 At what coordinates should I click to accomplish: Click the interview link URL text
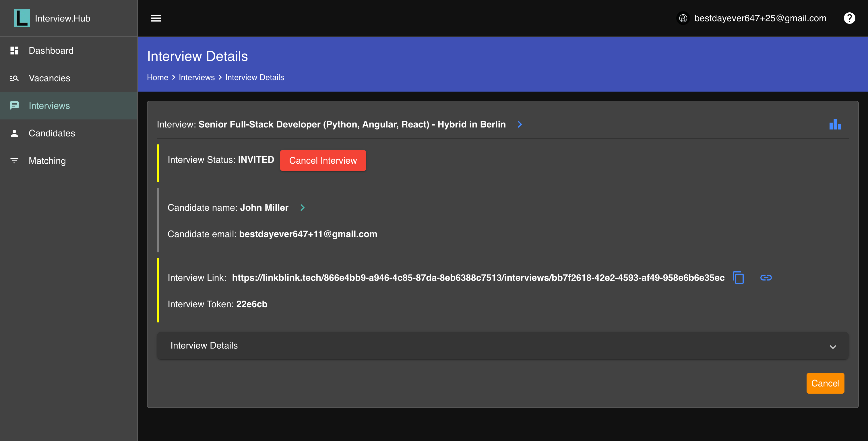click(478, 278)
